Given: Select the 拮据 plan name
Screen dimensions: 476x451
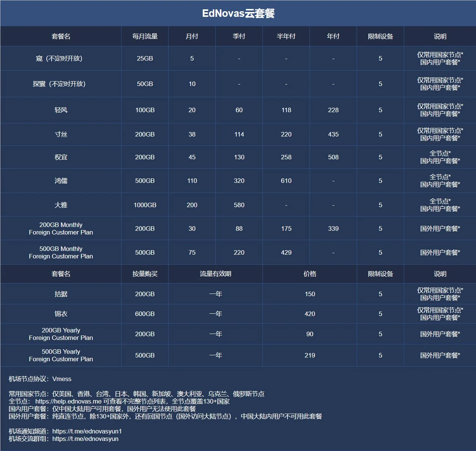Looking at the screenshot, I should [x=61, y=294].
